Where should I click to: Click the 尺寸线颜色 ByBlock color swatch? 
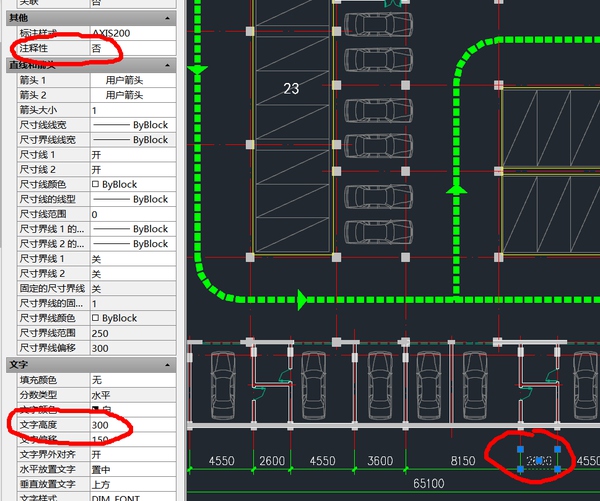point(95,184)
